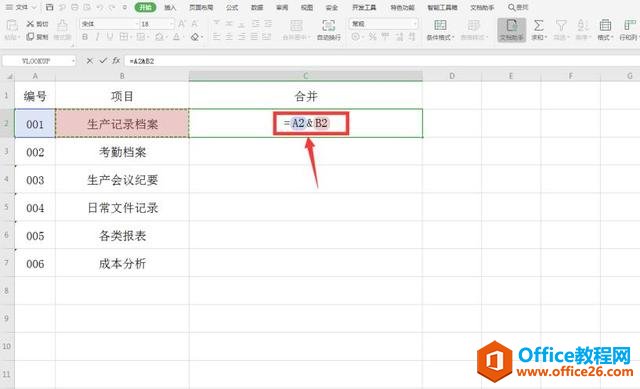Click the 文档助手 ribbon button

[511, 29]
